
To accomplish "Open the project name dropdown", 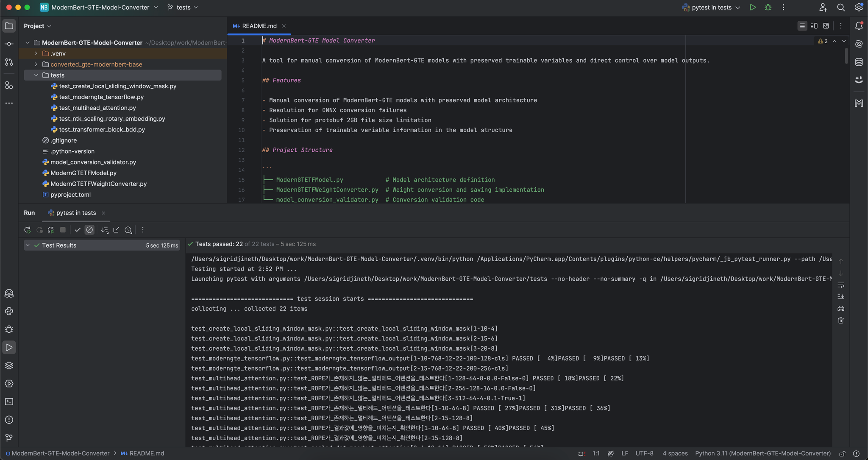I will [99, 8].
